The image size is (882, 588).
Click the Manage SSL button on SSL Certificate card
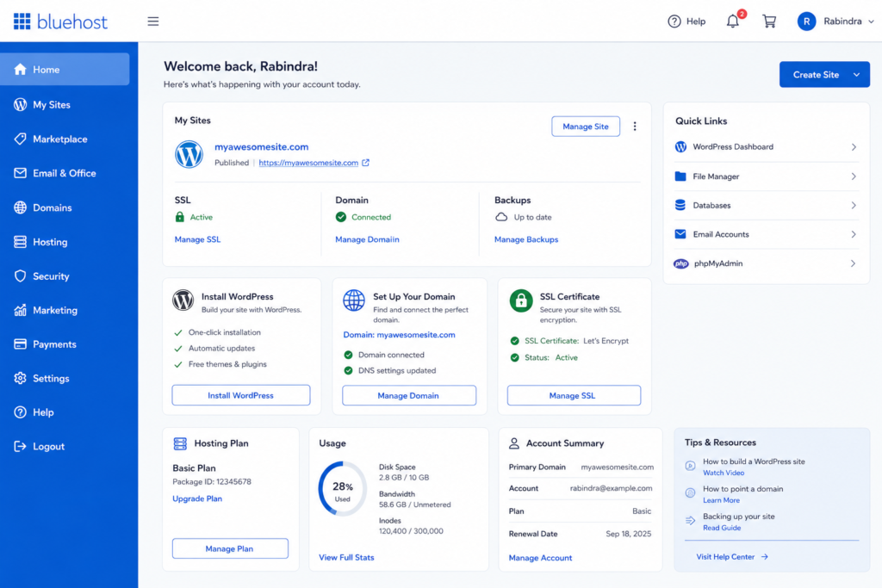574,395
